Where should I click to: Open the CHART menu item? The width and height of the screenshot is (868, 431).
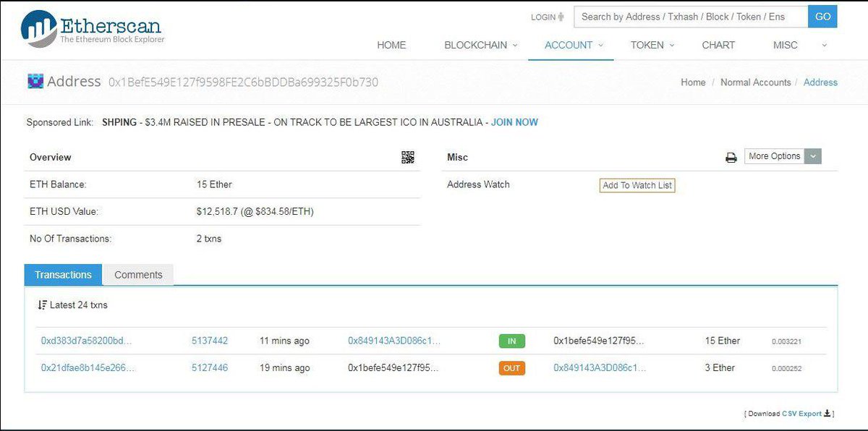point(718,45)
